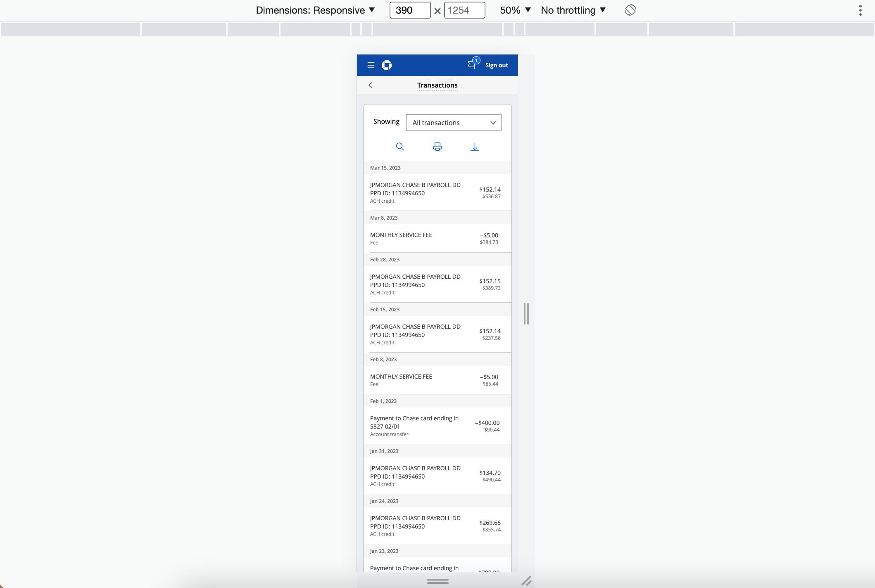Open the notifications flag icon
875x588 pixels.
pos(472,64)
